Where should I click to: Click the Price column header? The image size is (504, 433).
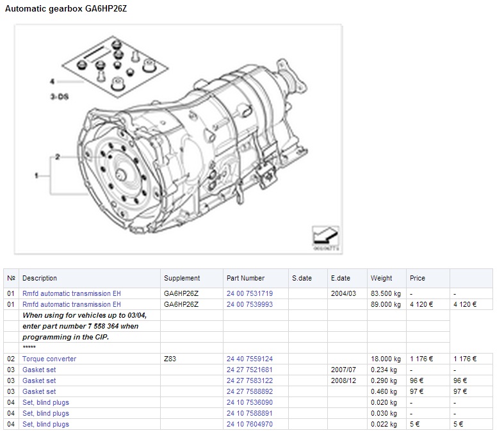click(x=417, y=278)
